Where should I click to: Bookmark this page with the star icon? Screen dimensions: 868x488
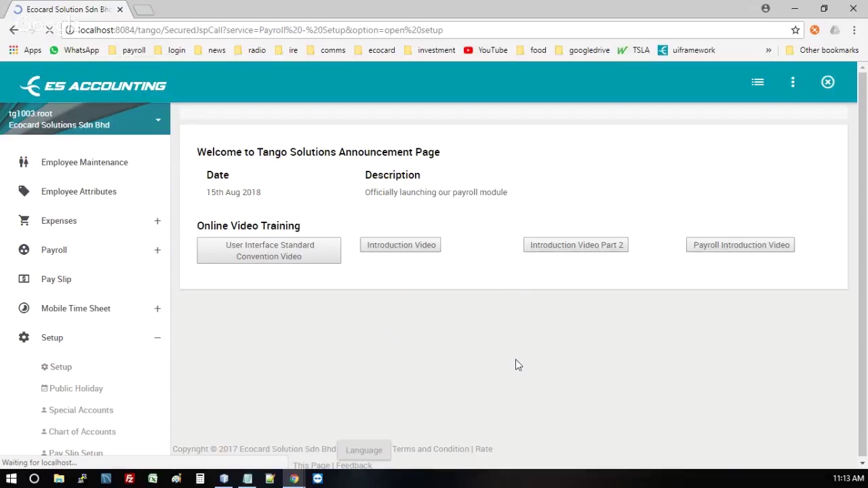point(795,30)
